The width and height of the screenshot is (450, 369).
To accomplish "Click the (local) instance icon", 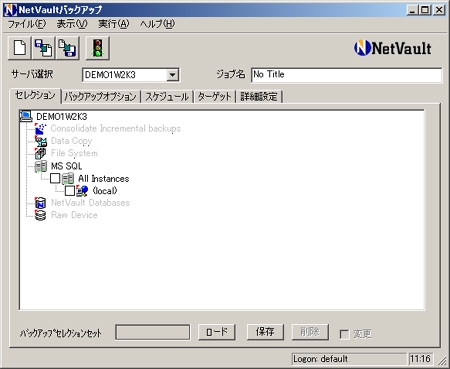I will (82, 191).
